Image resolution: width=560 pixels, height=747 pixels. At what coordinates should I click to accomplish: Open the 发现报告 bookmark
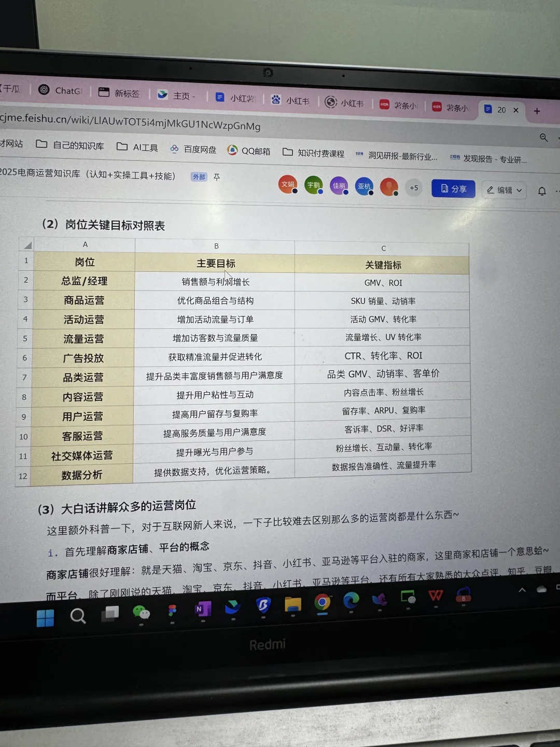point(488,159)
